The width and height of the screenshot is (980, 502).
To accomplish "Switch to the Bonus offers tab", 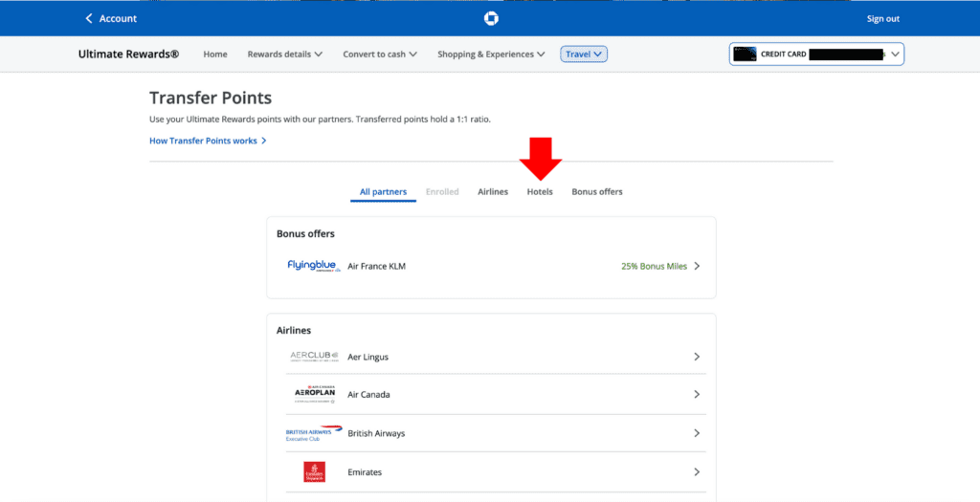I will 597,191.
